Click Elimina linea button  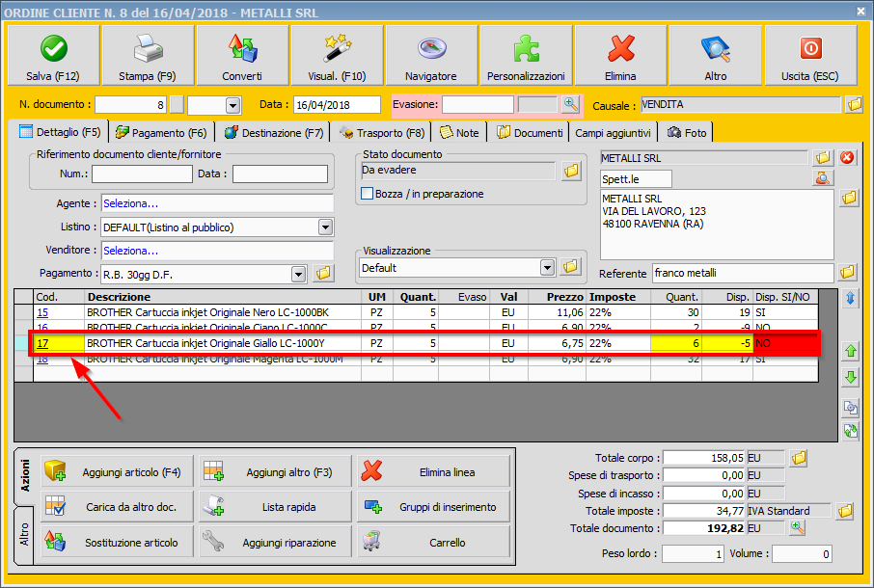[434, 471]
